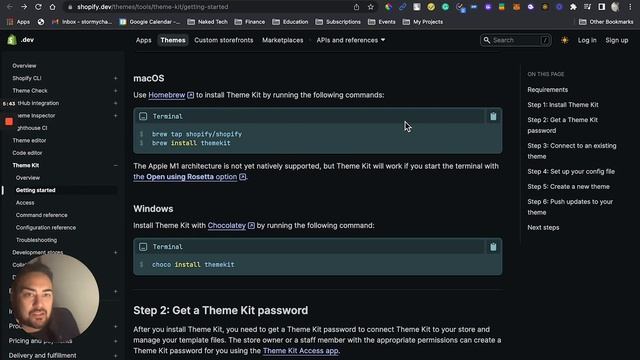640x360 pixels.
Task: Open the Gmail Inbox bookmark
Action: 82,22
